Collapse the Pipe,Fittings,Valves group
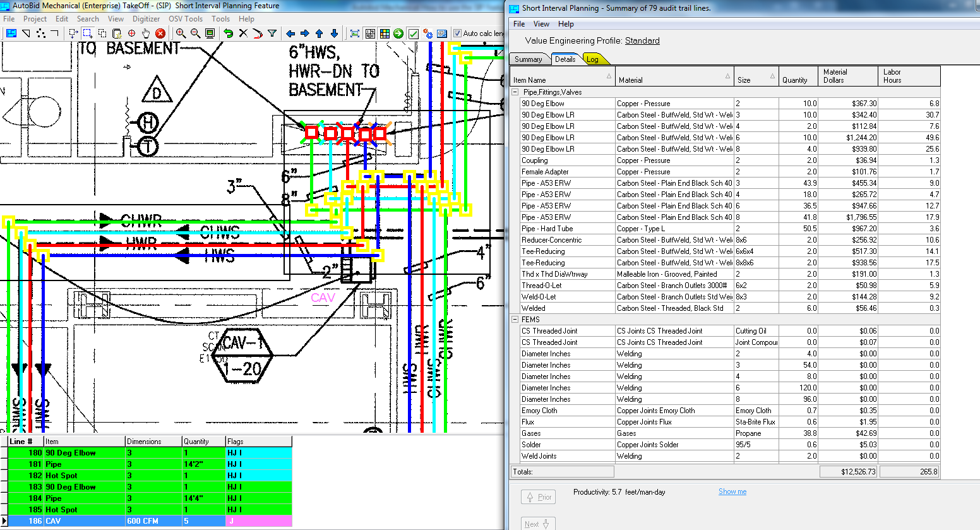 tap(515, 92)
